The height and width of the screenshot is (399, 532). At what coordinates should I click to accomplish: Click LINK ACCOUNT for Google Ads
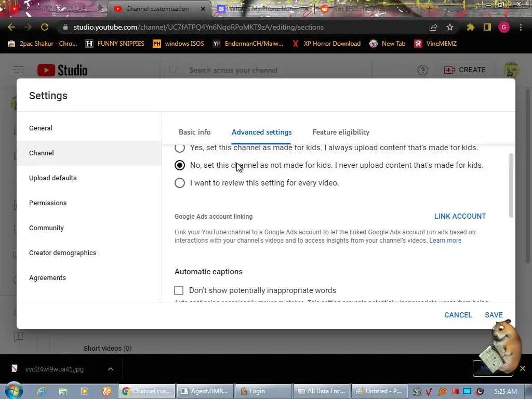click(460, 216)
